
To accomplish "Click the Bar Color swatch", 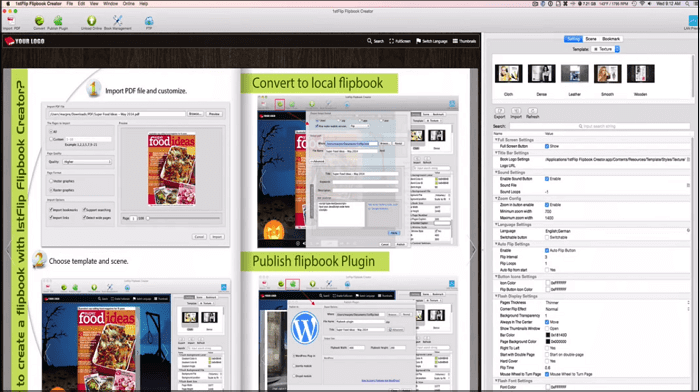I will click(x=548, y=335).
